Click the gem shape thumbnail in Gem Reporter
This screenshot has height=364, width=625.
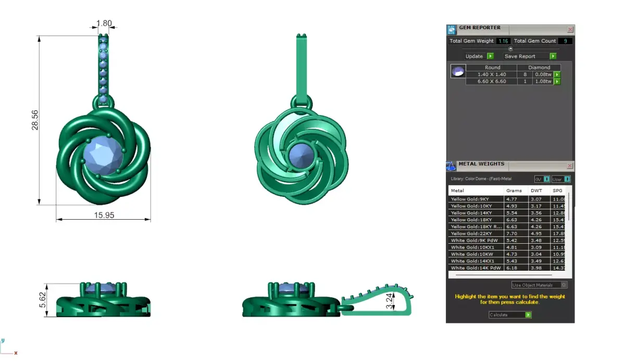pos(458,72)
